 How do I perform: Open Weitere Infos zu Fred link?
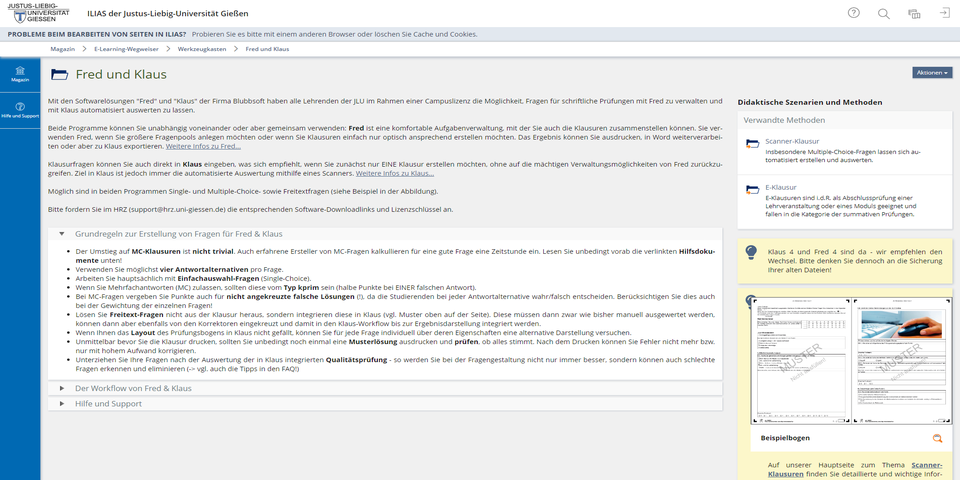[x=203, y=147]
